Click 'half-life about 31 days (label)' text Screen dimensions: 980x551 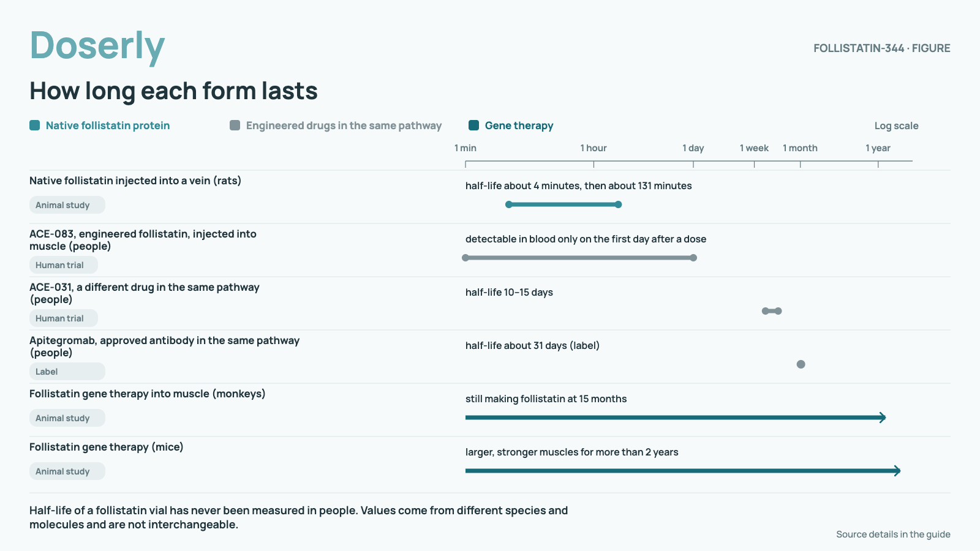point(532,345)
